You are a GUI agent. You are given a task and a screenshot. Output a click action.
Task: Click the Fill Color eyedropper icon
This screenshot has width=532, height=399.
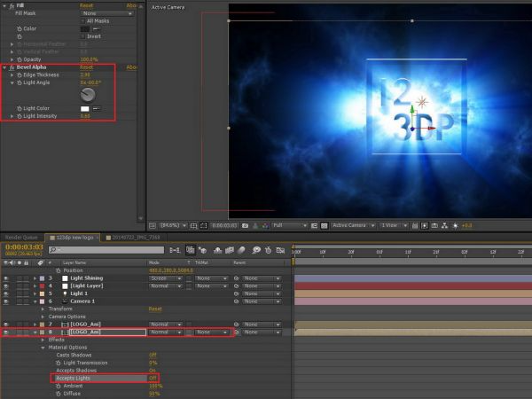point(97,29)
